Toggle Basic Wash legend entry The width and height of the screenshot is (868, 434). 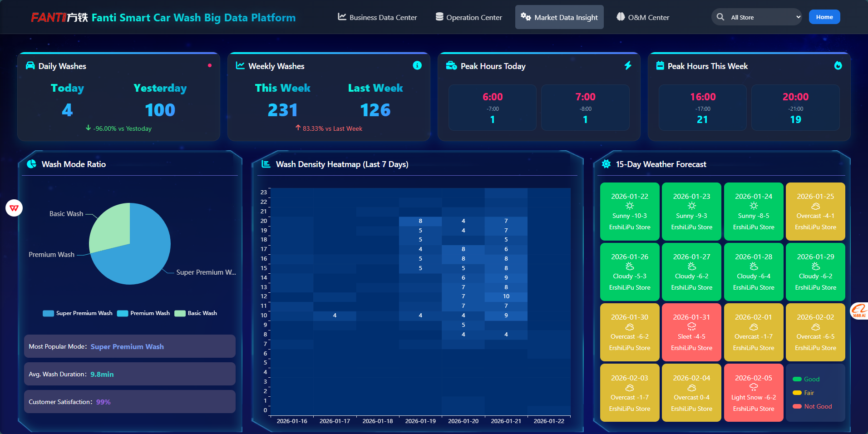tap(196, 313)
